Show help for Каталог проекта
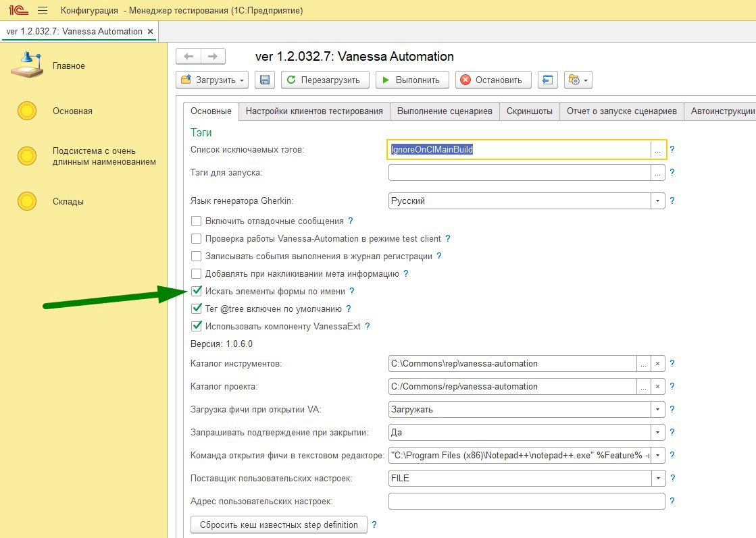This screenshot has width=756, height=538. (x=672, y=386)
